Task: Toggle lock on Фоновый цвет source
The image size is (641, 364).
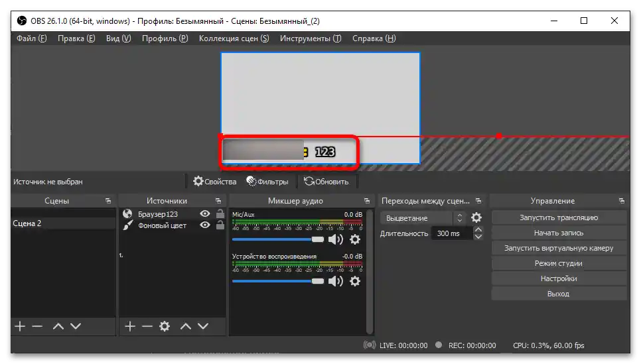Action: pos(220,225)
